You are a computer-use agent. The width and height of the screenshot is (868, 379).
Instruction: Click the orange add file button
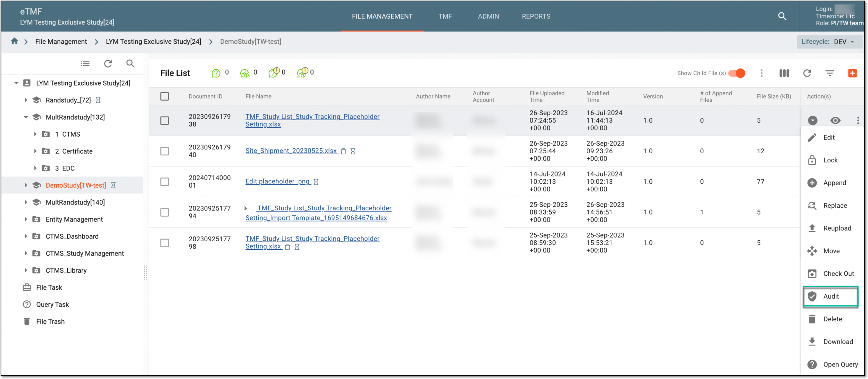[852, 73]
